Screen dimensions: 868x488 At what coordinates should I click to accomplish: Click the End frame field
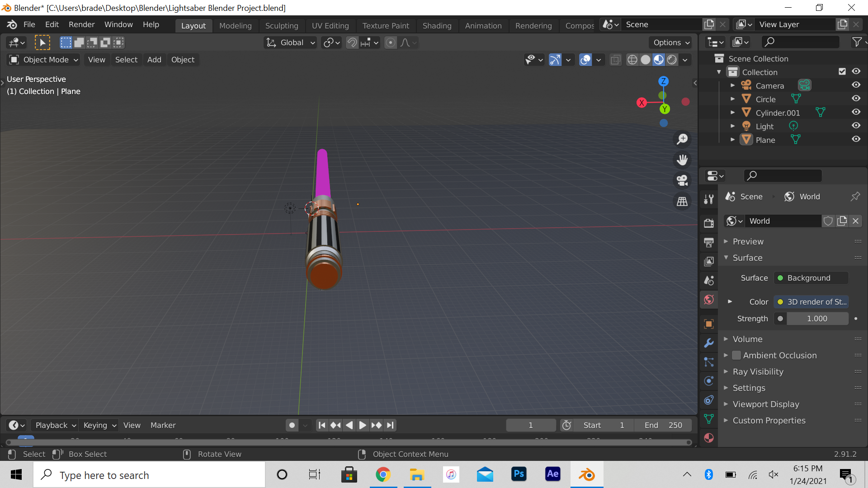point(662,425)
